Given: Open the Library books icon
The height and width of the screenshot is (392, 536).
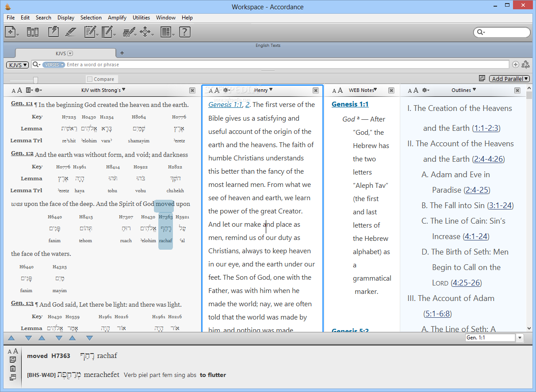Looking at the screenshot, I should [x=33, y=32].
